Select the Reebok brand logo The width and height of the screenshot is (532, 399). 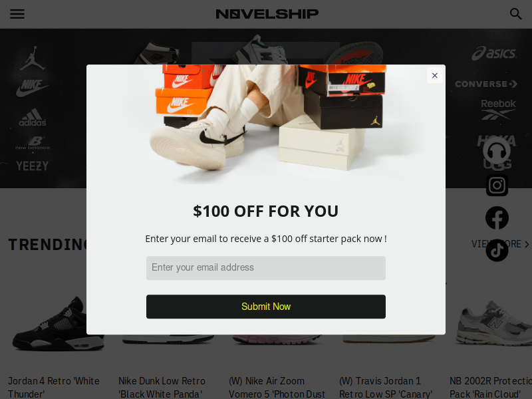coord(498,109)
